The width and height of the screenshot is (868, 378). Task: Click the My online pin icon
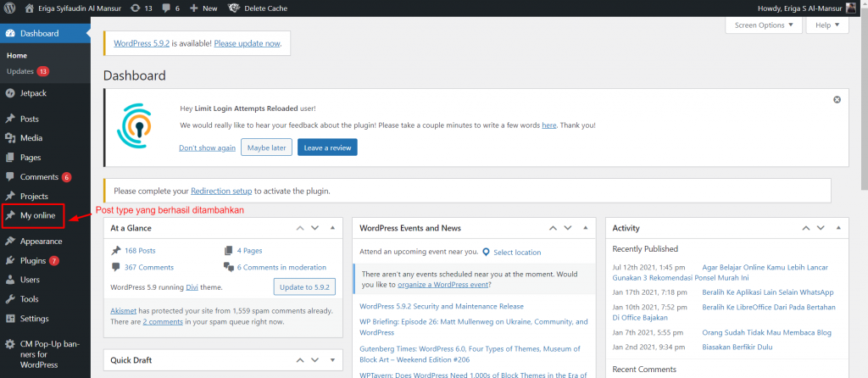10,216
